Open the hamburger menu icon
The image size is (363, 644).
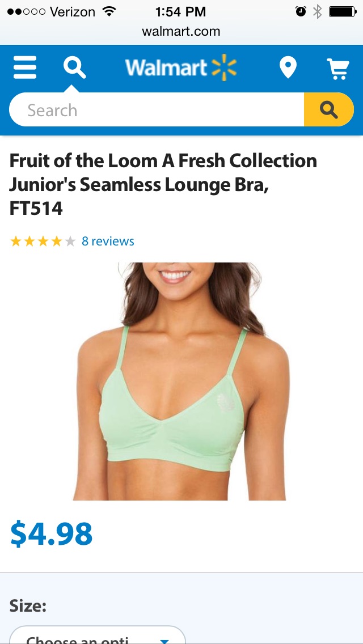[24, 67]
